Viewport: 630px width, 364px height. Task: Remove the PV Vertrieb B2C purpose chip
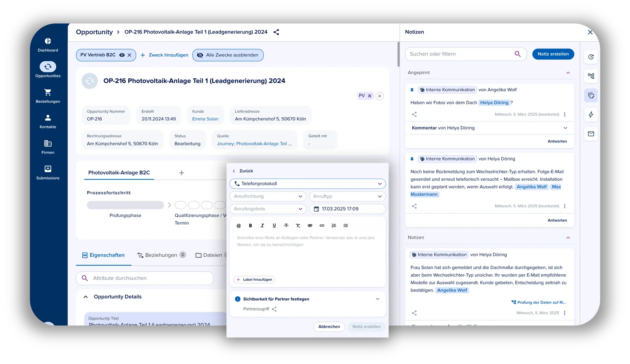[x=130, y=55]
